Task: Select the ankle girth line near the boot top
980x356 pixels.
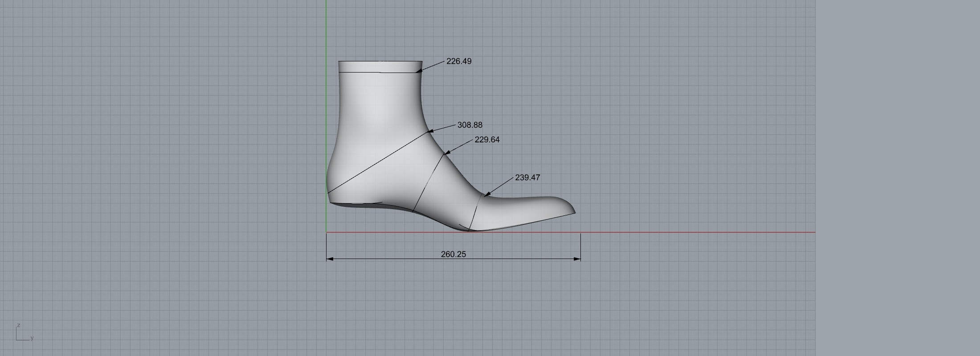Action: (x=379, y=72)
